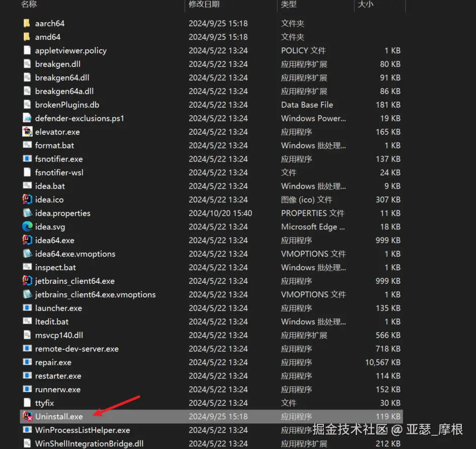Select the file name breakgen64a.dll

[x=64, y=91]
